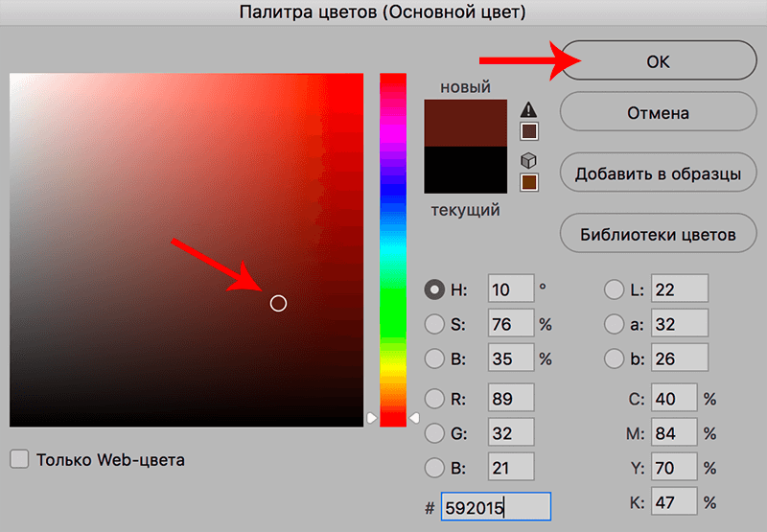The image size is (767, 532).
Task: Click the color field picker circle
Action: [278, 304]
